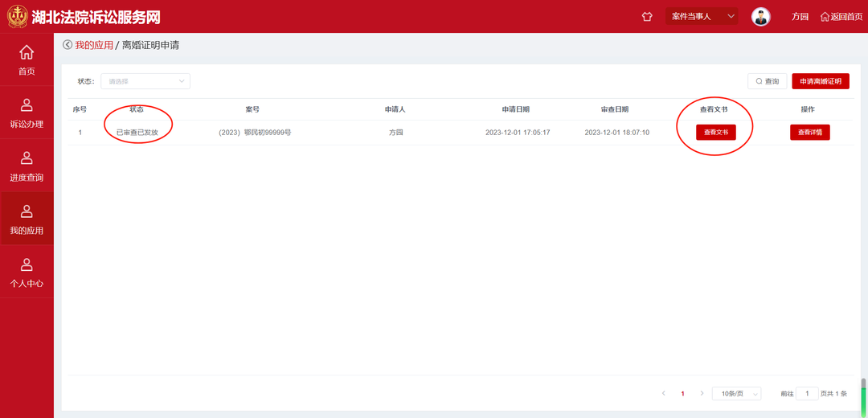The width and height of the screenshot is (868, 418).
Task: Open the user avatar picture
Action: point(760,17)
